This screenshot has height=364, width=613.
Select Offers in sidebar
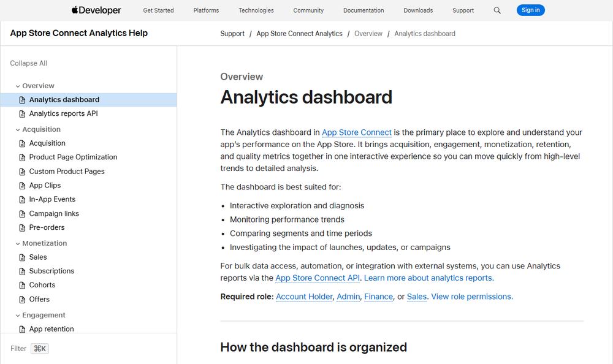(x=39, y=299)
